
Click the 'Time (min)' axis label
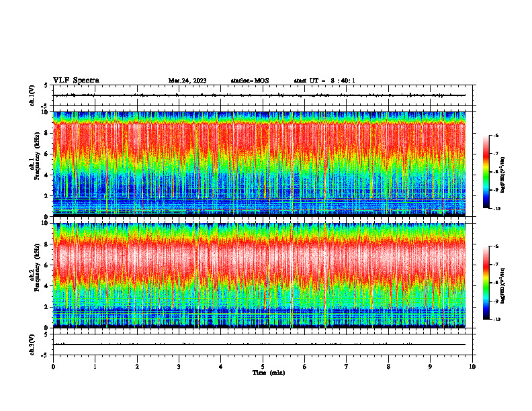[x=269, y=373]
